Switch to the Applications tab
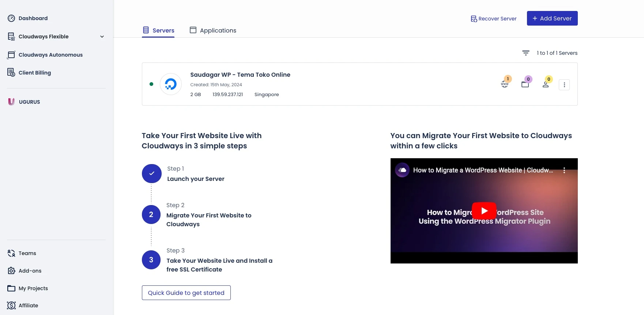Image resolution: width=644 pixels, height=315 pixels. pos(213,30)
